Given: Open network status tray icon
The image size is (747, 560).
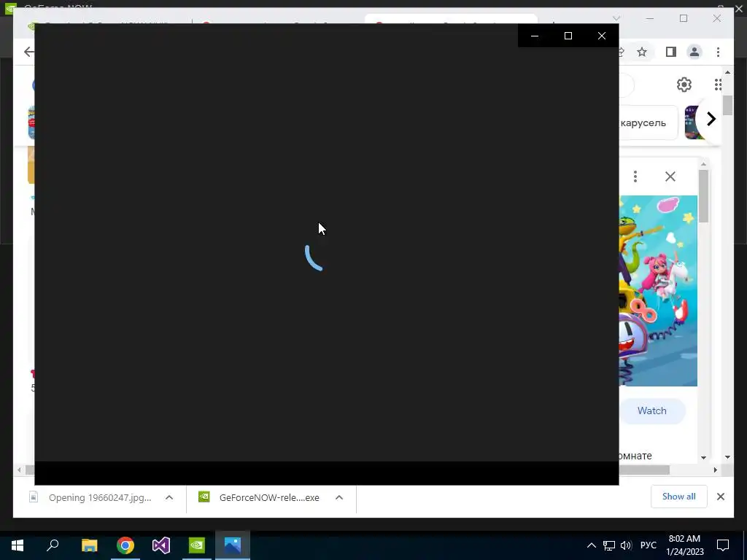Looking at the screenshot, I should tap(609, 545).
